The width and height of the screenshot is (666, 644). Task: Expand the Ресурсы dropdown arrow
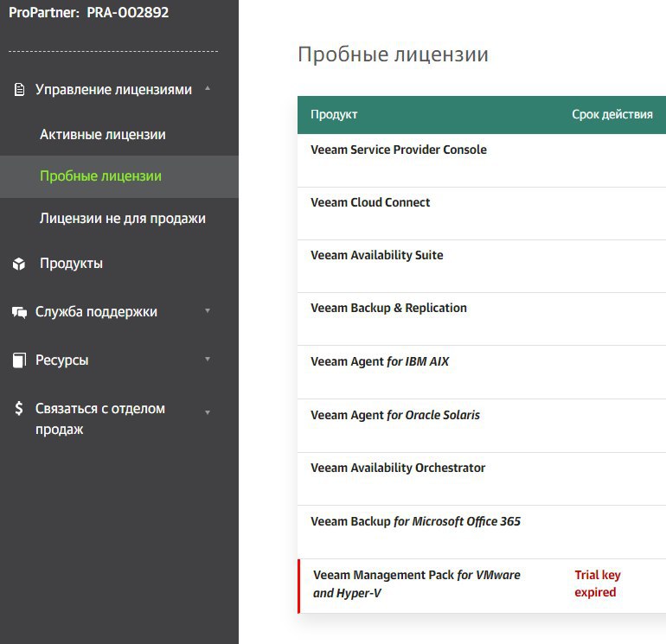(x=208, y=359)
